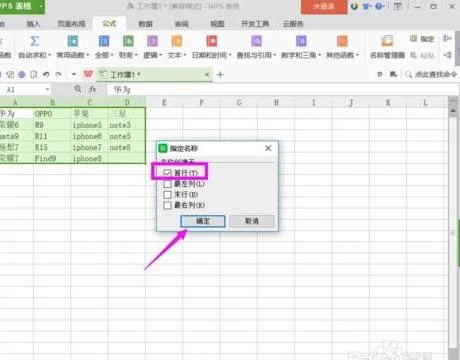This screenshot has height=360, width=460.
Task: Select cell containing Find9
Action: click(x=52, y=158)
